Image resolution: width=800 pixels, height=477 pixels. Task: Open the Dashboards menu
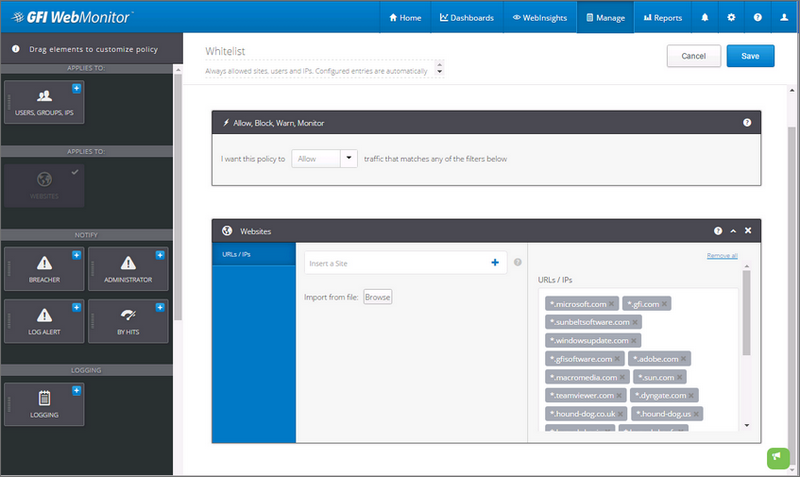(x=467, y=17)
